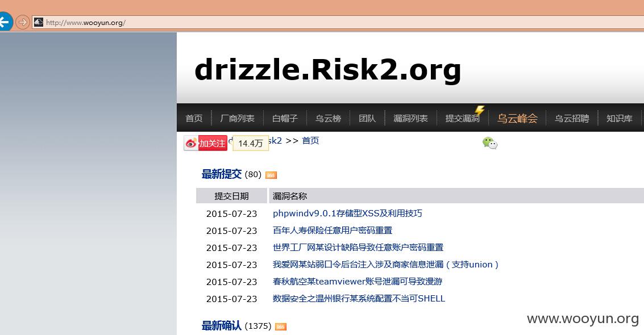Click the lightning bolt icon above 提交漏洞
The height and width of the screenshot is (335, 644).
click(x=480, y=110)
